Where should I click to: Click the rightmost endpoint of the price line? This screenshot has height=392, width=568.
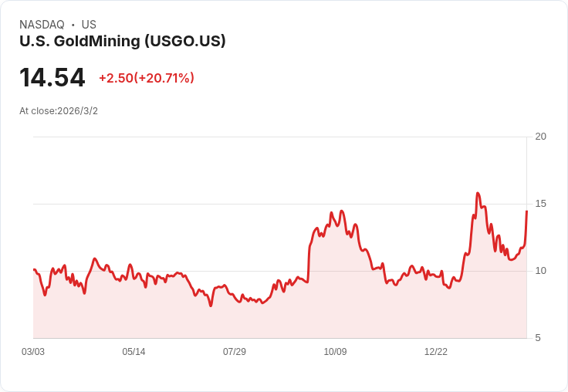click(x=526, y=211)
